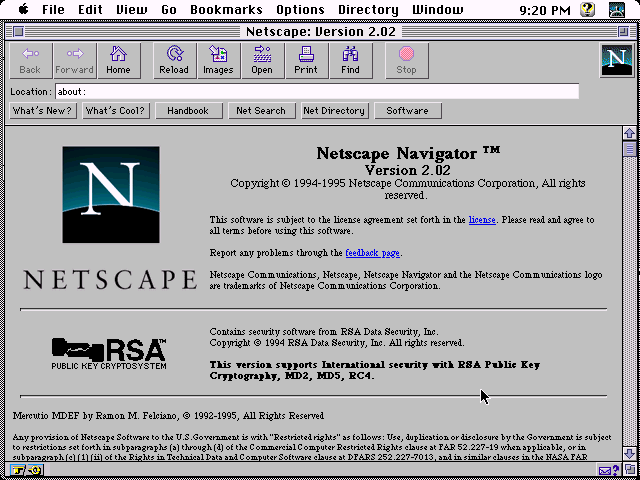
Task: Open the View menu
Action: (x=132, y=9)
